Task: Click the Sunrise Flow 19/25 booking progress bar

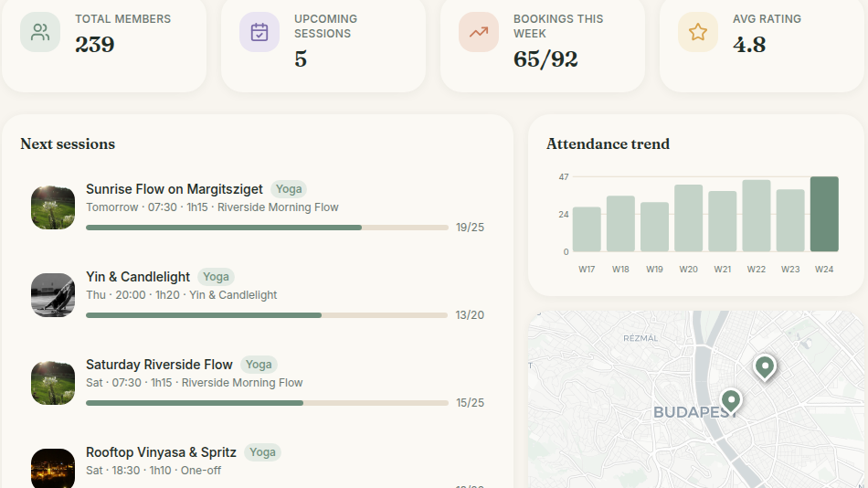Action: tap(267, 228)
